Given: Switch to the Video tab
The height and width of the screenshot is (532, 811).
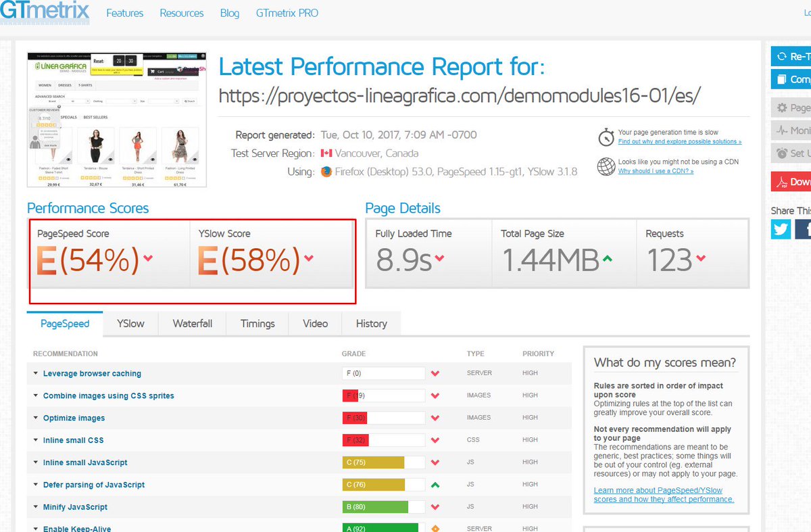Looking at the screenshot, I should point(315,324).
